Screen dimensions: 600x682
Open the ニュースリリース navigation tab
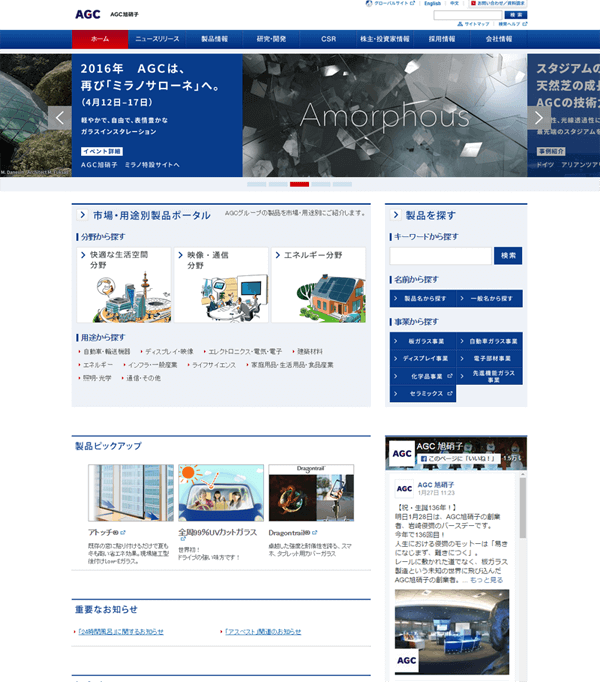pyautogui.click(x=157, y=39)
